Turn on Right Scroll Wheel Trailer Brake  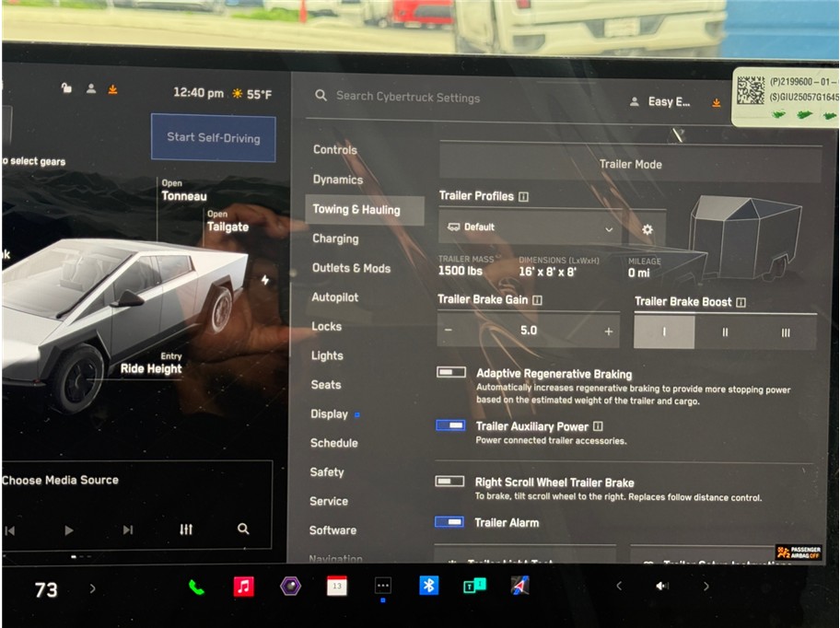[x=449, y=482]
